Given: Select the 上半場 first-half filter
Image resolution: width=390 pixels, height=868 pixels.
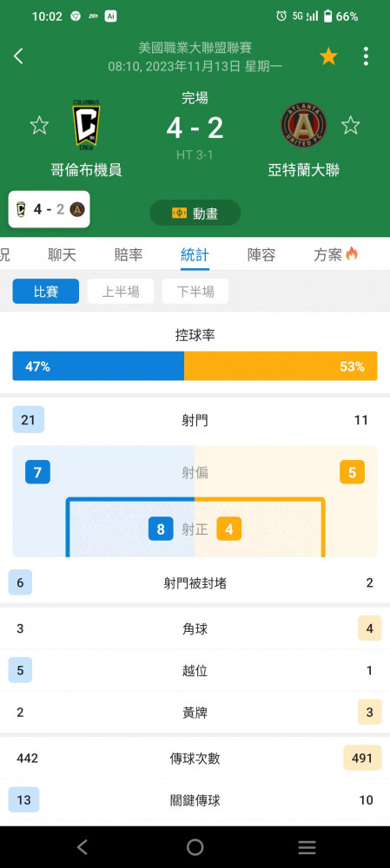Looking at the screenshot, I should pyautogui.click(x=121, y=291).
